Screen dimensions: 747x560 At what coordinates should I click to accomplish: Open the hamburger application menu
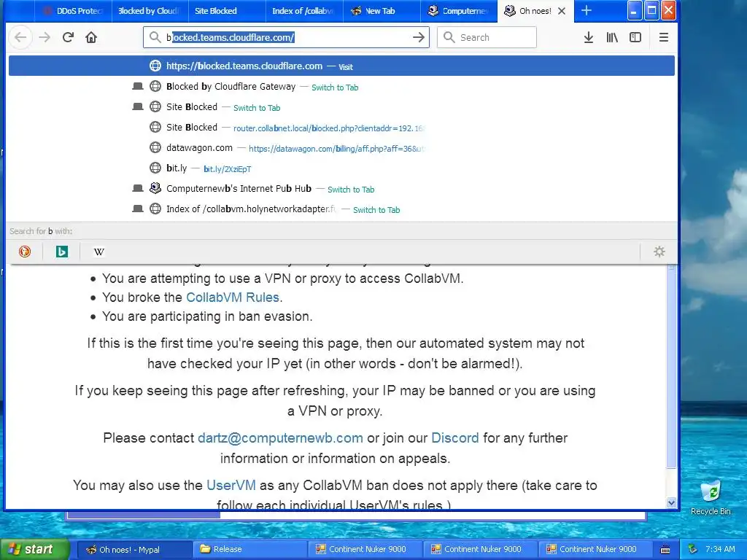(664, 37)
